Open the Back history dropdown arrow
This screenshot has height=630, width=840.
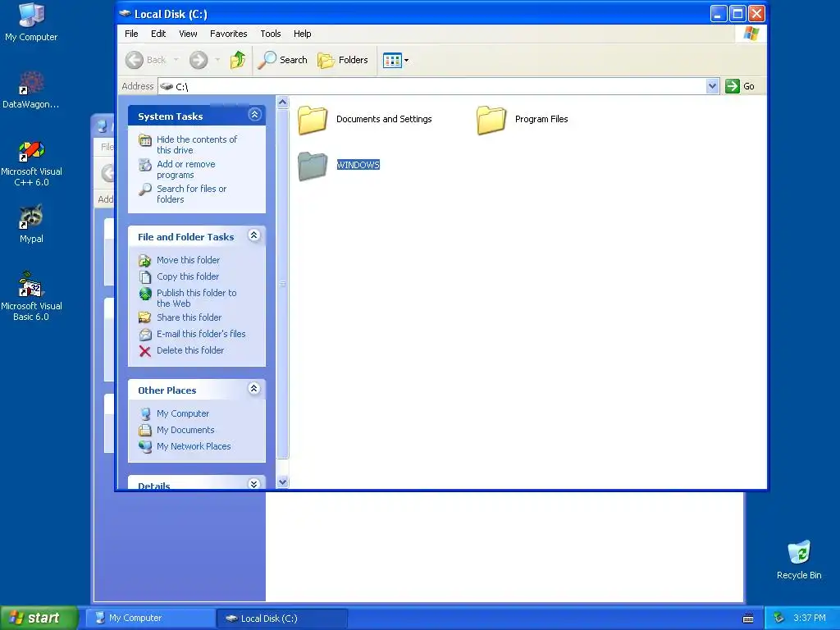[x=176, y=60]
